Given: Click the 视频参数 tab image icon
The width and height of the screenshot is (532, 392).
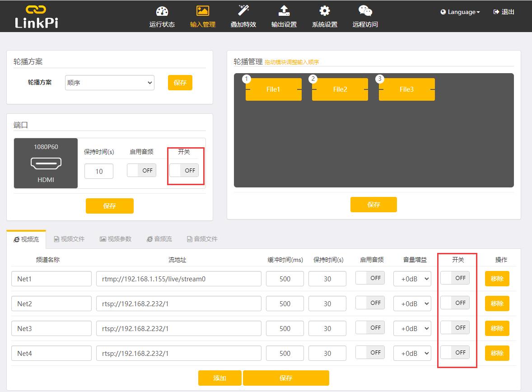Looking at the screenshot, I should click(x=103, y=239).
